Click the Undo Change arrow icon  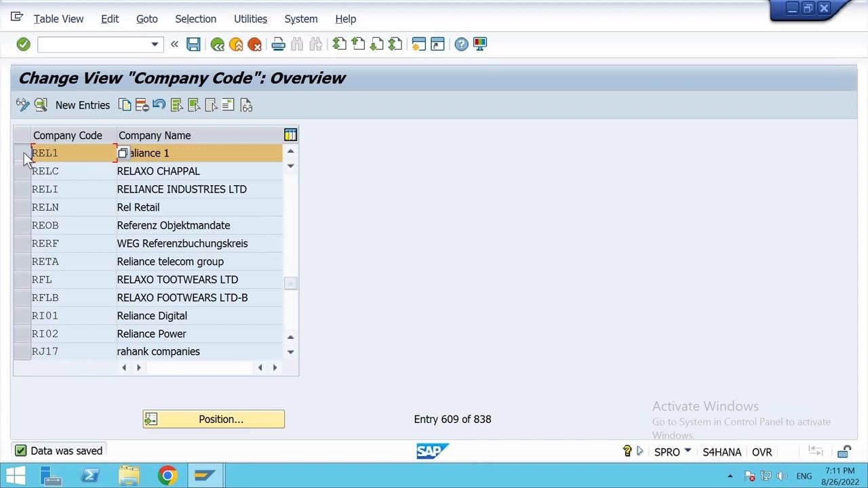[159, 105]
